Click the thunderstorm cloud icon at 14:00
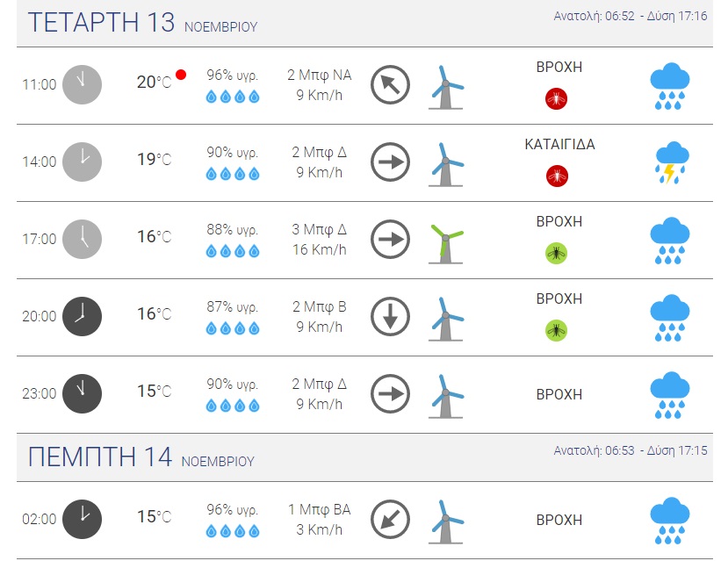728x561 pixels. pos(669,162)
